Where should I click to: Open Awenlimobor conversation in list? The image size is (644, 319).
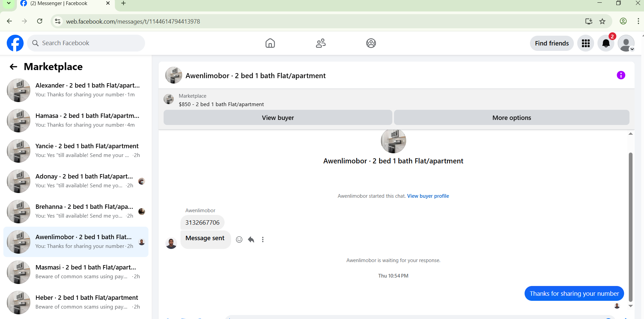(76, 242)
